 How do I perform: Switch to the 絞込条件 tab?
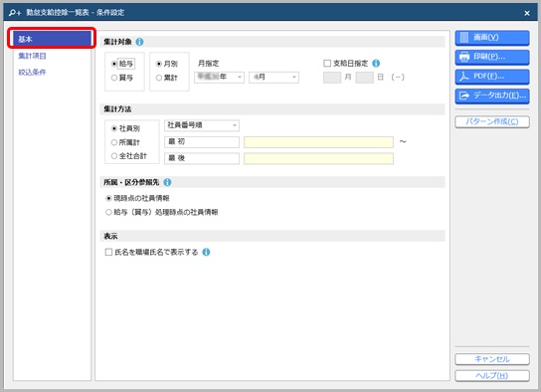[32, 72]
